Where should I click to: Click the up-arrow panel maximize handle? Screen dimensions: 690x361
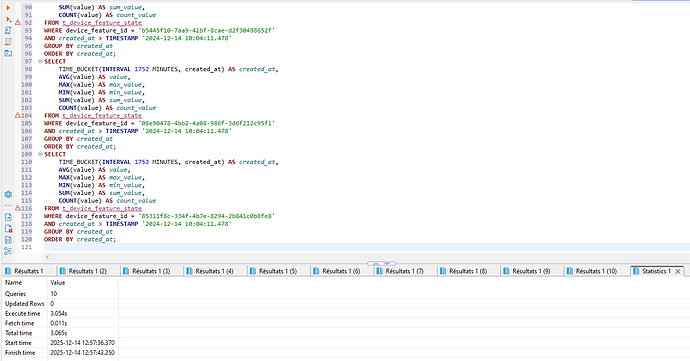(x=376, y=263)
